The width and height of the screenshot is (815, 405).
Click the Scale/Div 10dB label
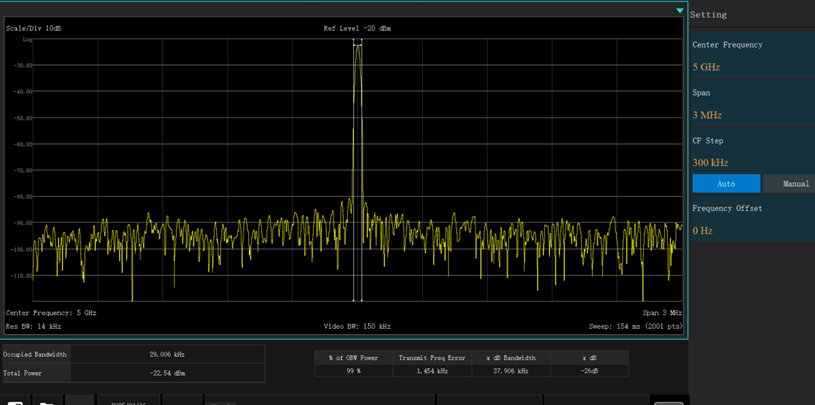33,29
